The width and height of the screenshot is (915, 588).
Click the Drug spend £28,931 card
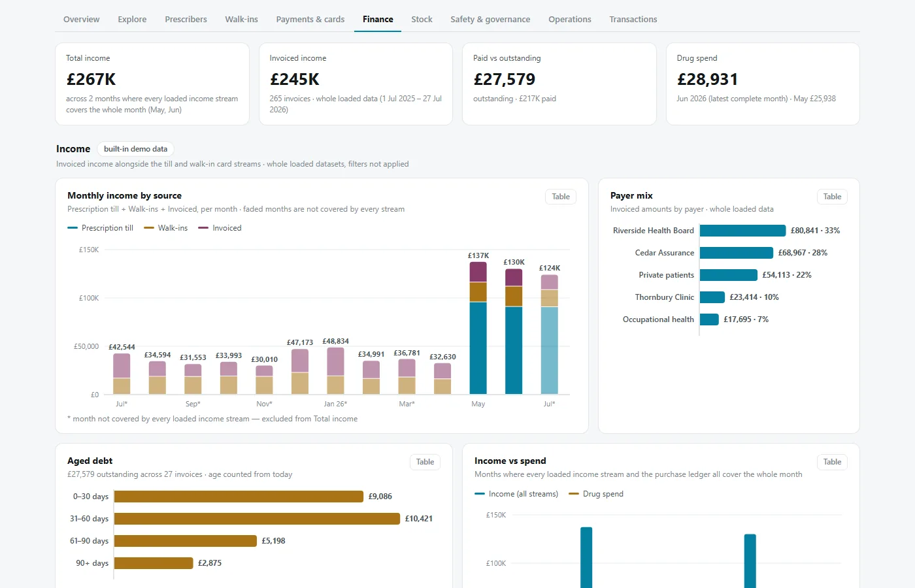click(x=763, y=84)
